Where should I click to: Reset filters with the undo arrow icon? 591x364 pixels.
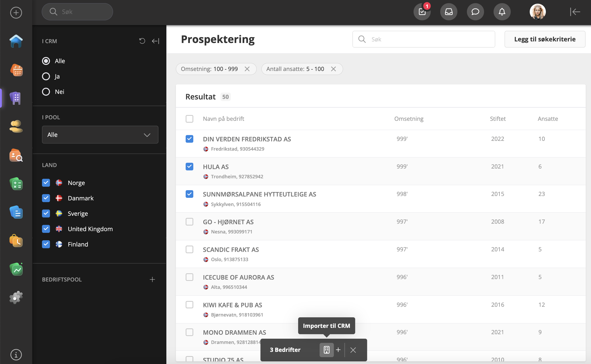[x=142, y=41]
